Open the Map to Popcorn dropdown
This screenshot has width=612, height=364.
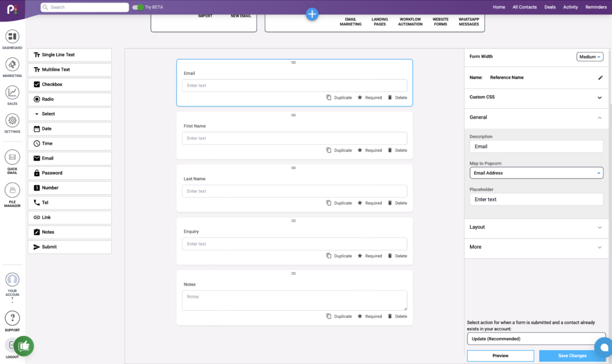(536, 173)
